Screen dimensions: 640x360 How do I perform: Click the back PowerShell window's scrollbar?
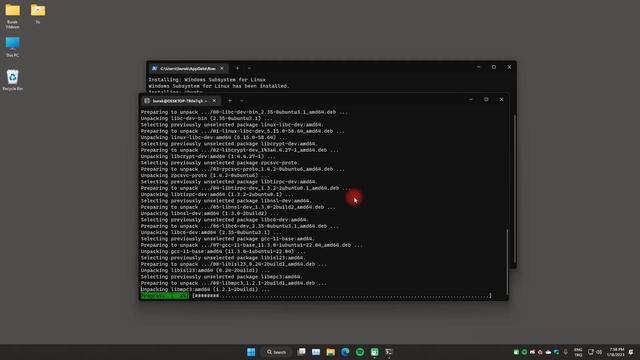515,188
